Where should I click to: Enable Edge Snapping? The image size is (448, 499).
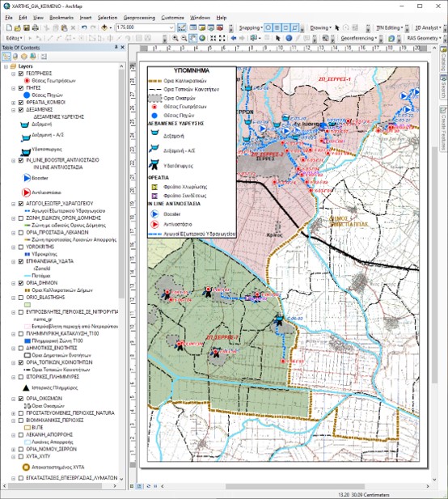click(295, 28)
